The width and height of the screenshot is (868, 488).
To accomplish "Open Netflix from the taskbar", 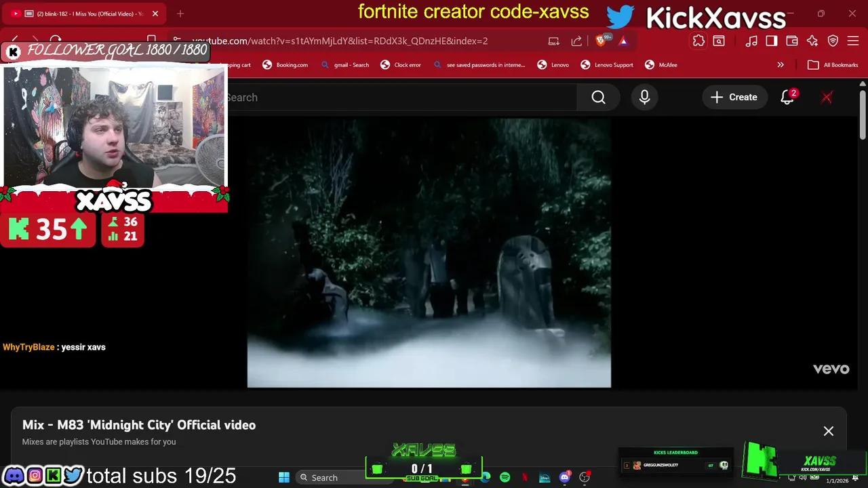I will [525, 478].
